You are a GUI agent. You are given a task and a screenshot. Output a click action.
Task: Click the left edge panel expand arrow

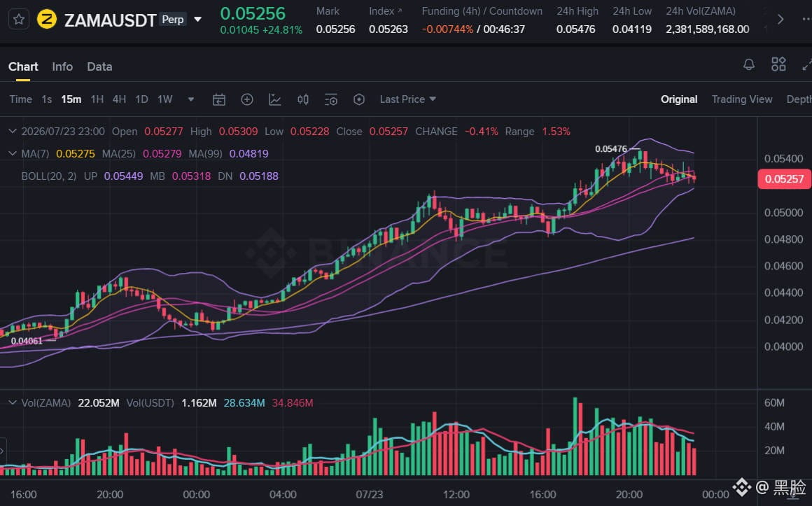pyautogui.click(x=3, y=451)
